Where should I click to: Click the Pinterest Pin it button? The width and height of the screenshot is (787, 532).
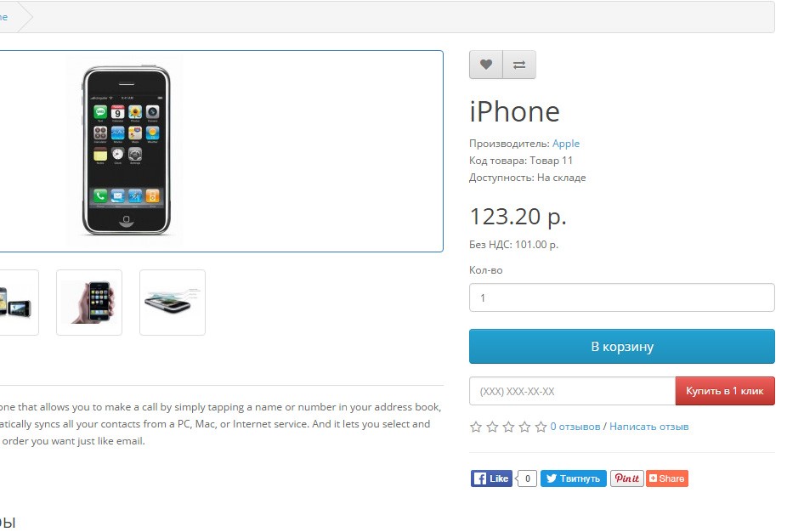click(x=627, y=478)
